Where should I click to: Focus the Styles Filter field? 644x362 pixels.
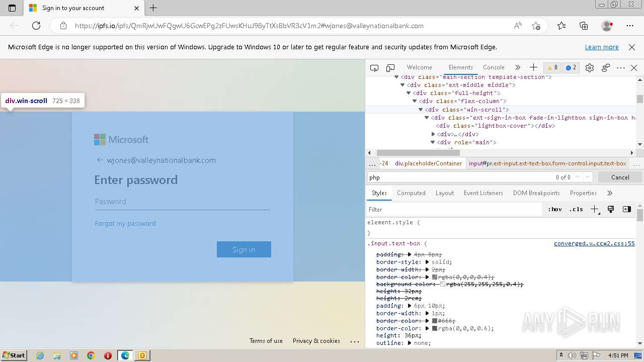(x=455, y=209)
